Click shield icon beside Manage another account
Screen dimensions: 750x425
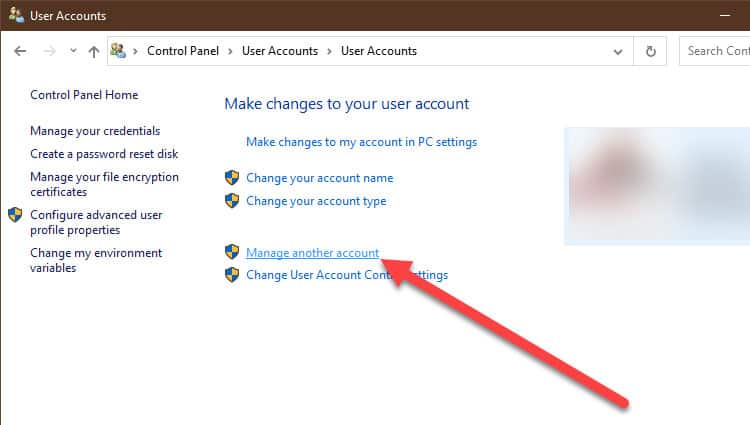pos(232,251)
